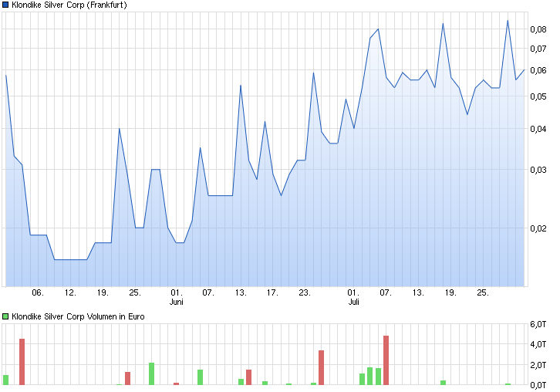Image resolution: width=560 pixels, height=392 pixels.
Task: Click the green volume bar before 01. Juni
Action: coord(151,373)
